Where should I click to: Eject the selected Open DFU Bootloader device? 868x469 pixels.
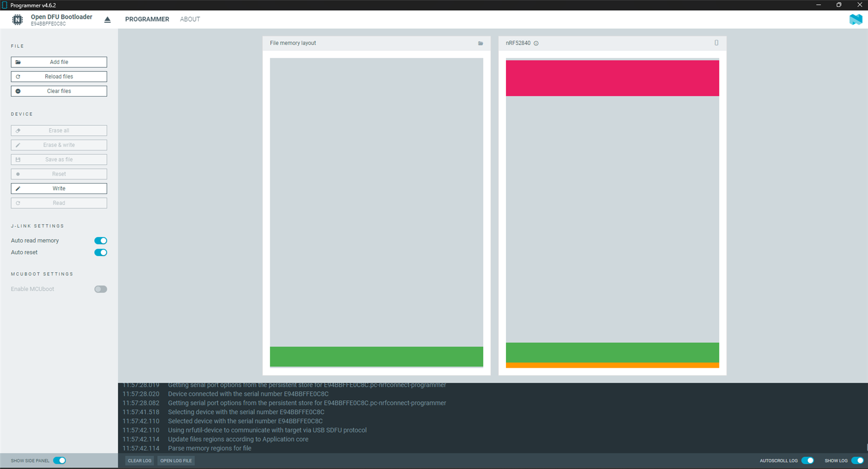[108, 20]
